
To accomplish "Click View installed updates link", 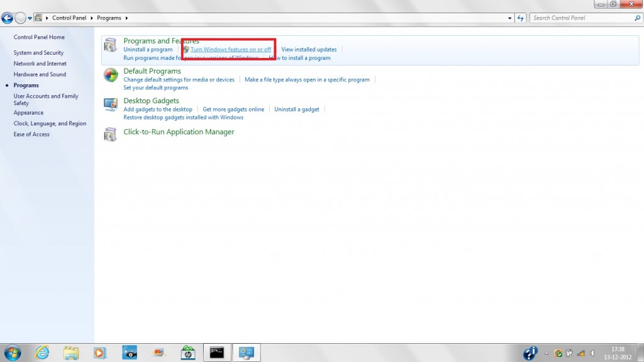I will (309, 49).
